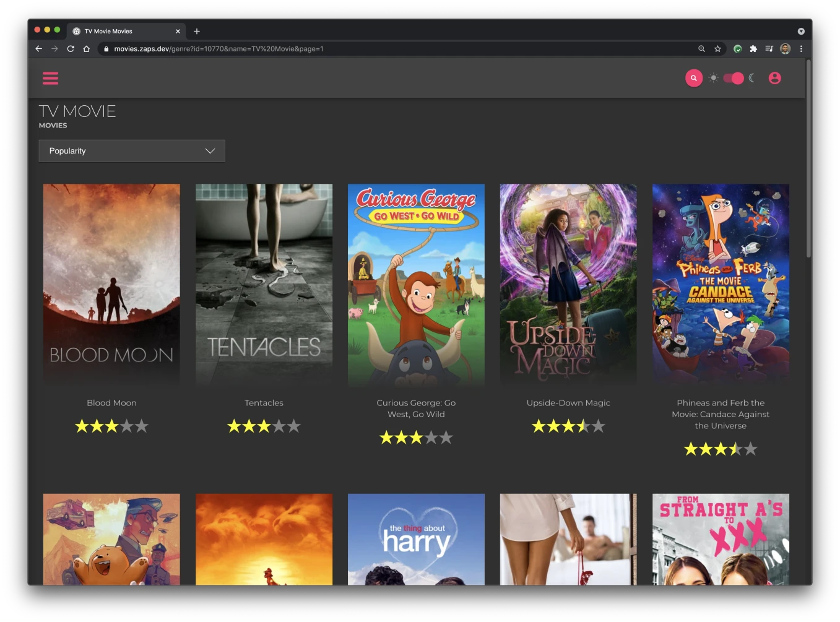Open Curious George Go West poster
Screen dimensions: 840x622
[x=416, y=285]
